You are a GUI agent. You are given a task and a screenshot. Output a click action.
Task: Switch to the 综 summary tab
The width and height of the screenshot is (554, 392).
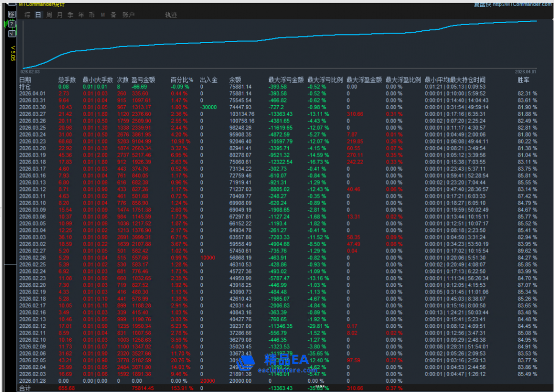click(x=27, y=15)
